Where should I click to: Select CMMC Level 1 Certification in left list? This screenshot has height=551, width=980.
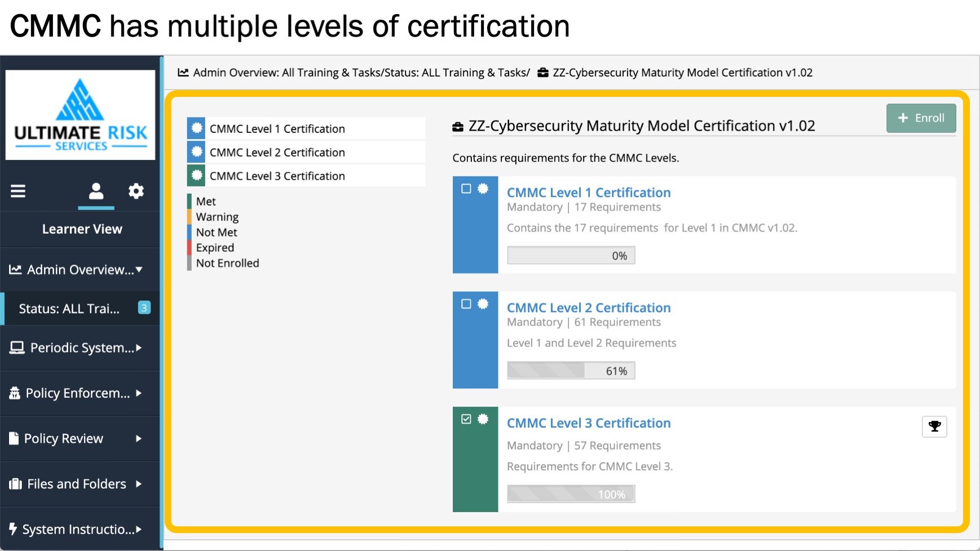(x=306, y=128)
